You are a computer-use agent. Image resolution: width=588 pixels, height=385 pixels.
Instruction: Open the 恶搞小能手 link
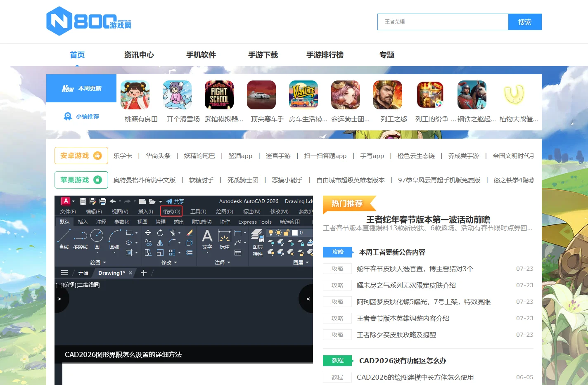click(x=287, y=180)
